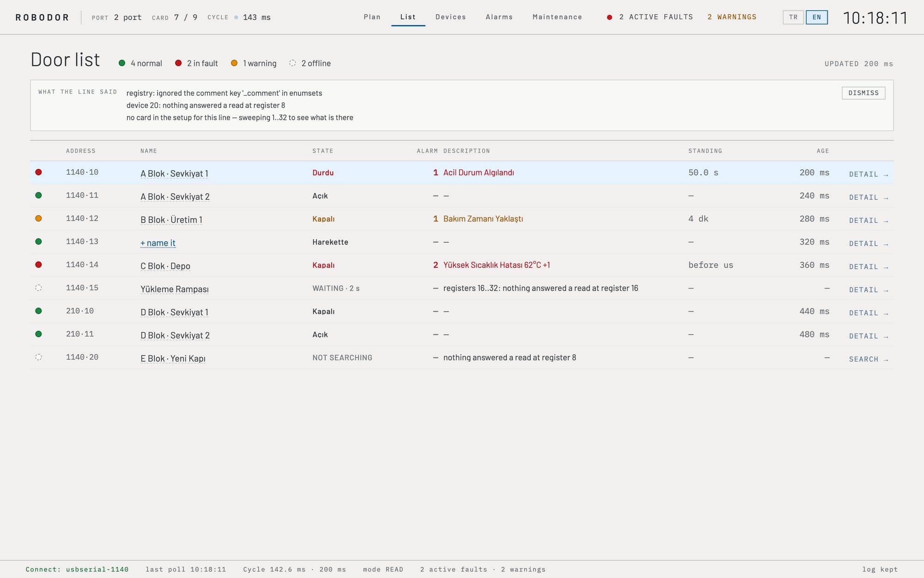The width and height of the screenshot is (924, 578).
Task: Click 'Bakım Zamanı Yaklaştı' alarm description
Action: pos(483,219)
